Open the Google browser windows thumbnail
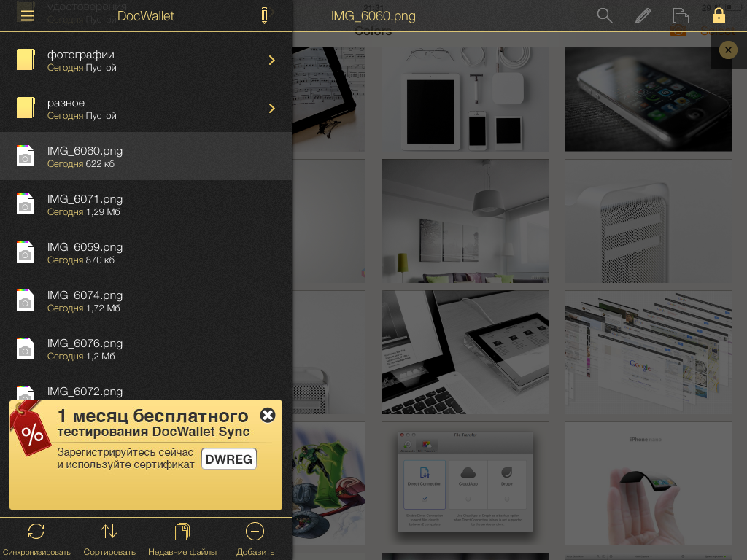747x560 pixels. [x=648, y=352]
